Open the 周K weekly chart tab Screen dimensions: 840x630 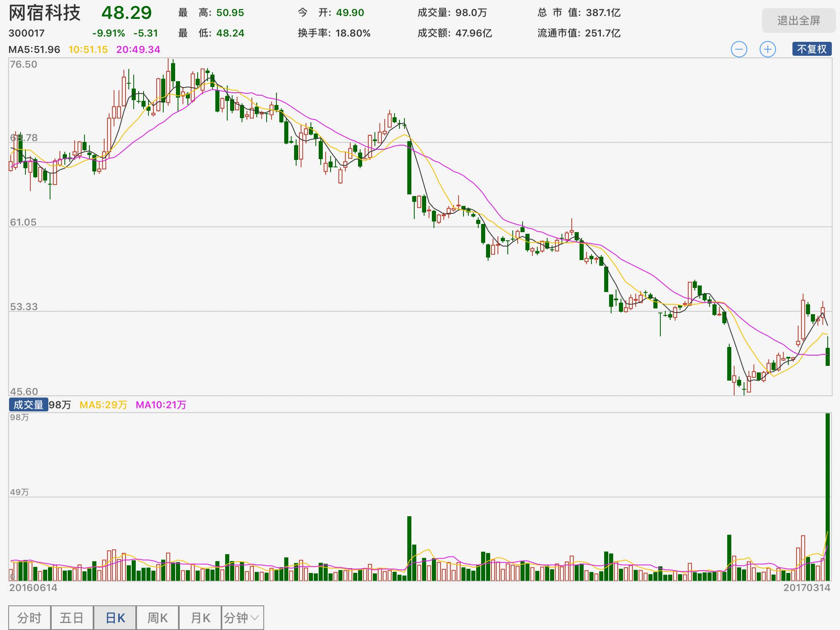click(157, 618)
